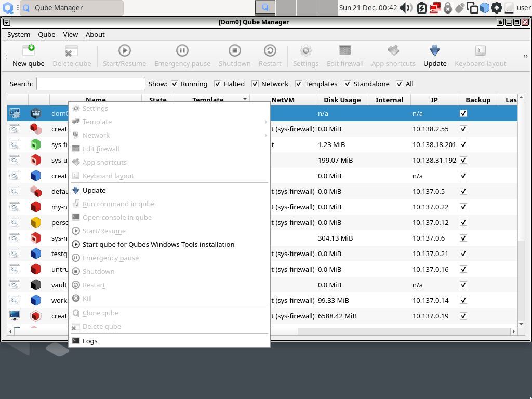This screenshot has width=532, height=399.
Task: Click the black vault qube icon
Action: click(x=35, y=285)
